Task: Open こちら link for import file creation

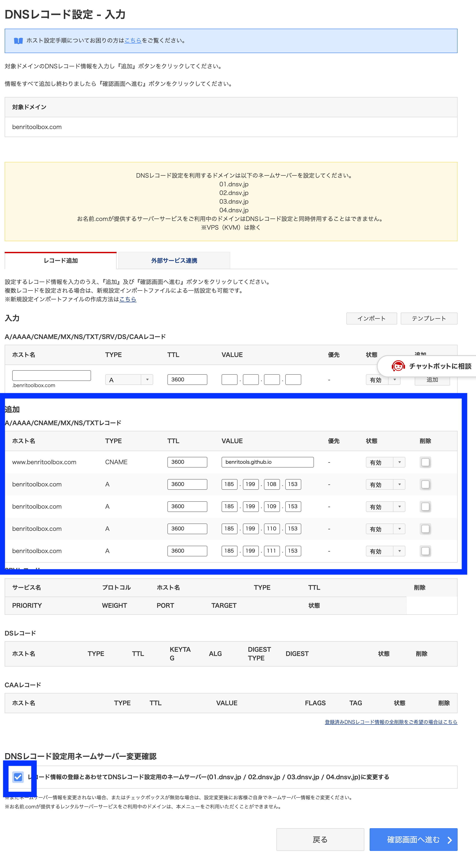Action: 128,299
